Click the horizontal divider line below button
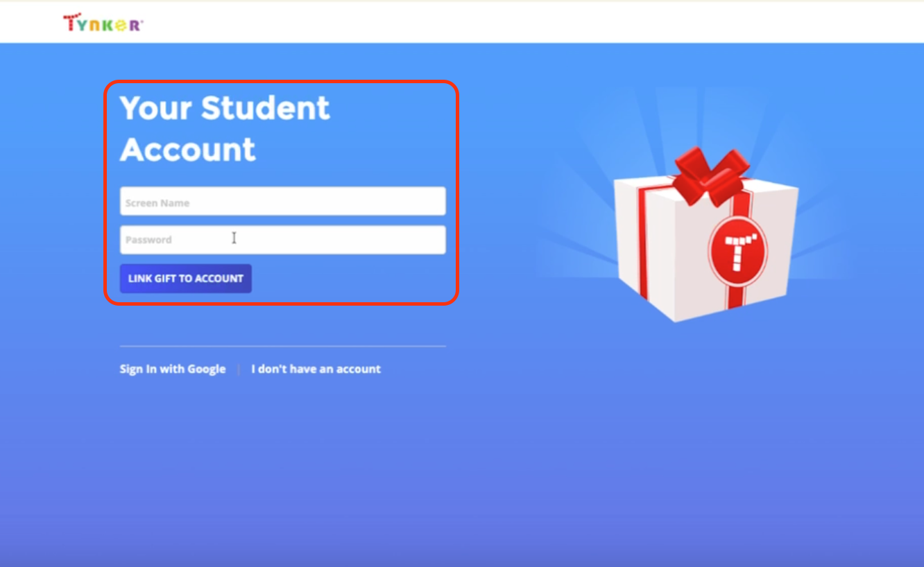The height and width of the screenshot is (567, 924). click(x=282, y=346)
